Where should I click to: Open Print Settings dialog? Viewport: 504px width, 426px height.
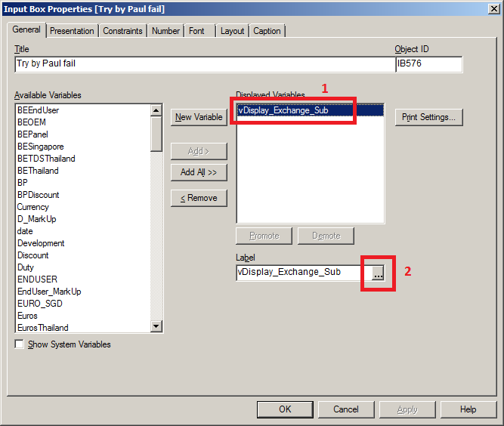428,117
